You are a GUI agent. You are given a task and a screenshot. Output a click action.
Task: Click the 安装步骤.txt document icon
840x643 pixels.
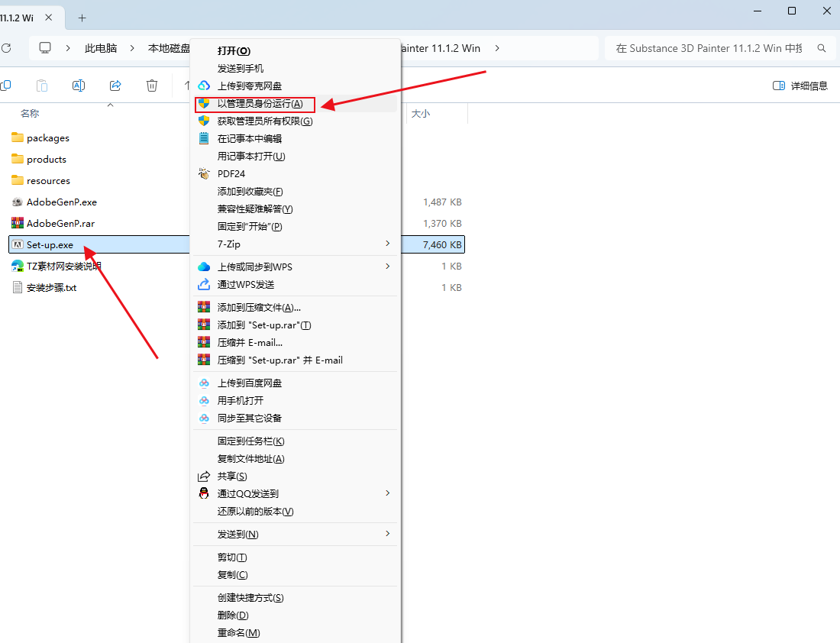click(x=18, y=287)
